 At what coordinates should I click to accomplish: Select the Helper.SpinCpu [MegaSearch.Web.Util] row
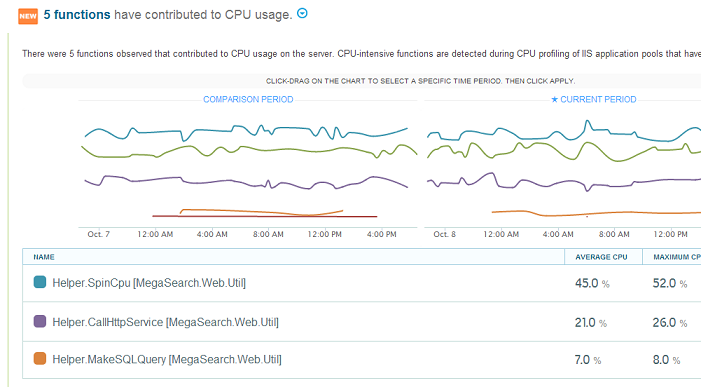point(362,283)
